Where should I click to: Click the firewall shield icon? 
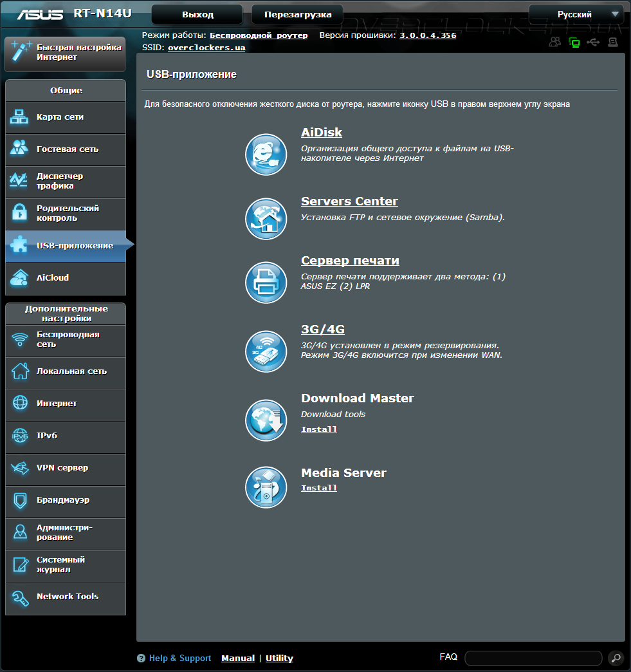click(x=20, y=500)
